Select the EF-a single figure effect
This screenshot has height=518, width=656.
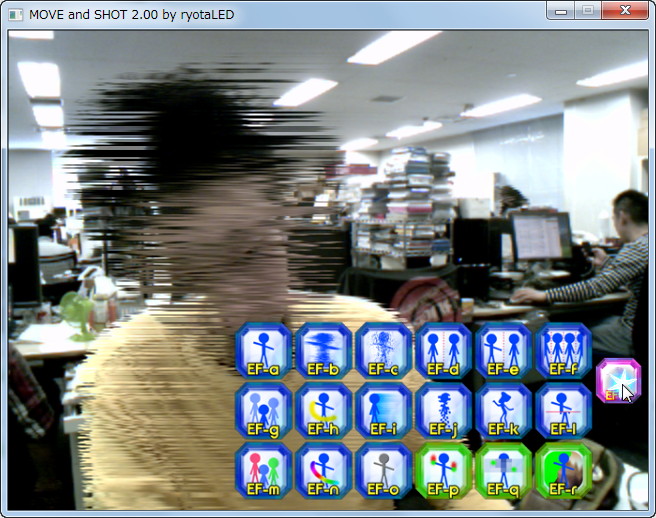(263, 351)
